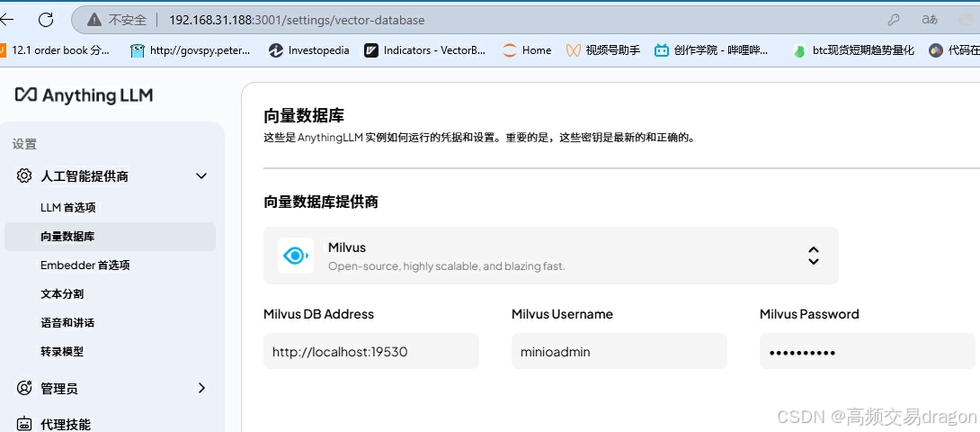Click the browser address bar URL

297,20
